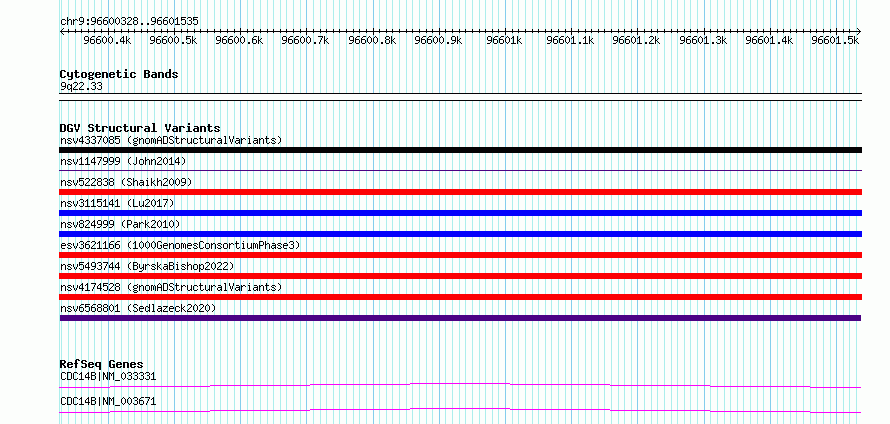The image size is (890, 424).
Task: Click the red nsv522838 variant bar
Action: point(460,192)
